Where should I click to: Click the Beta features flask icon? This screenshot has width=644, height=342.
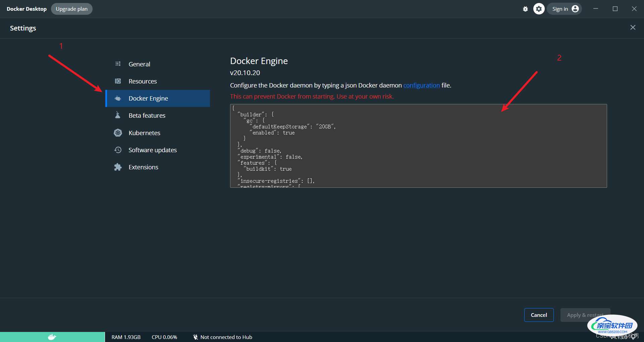pos(118,115)
